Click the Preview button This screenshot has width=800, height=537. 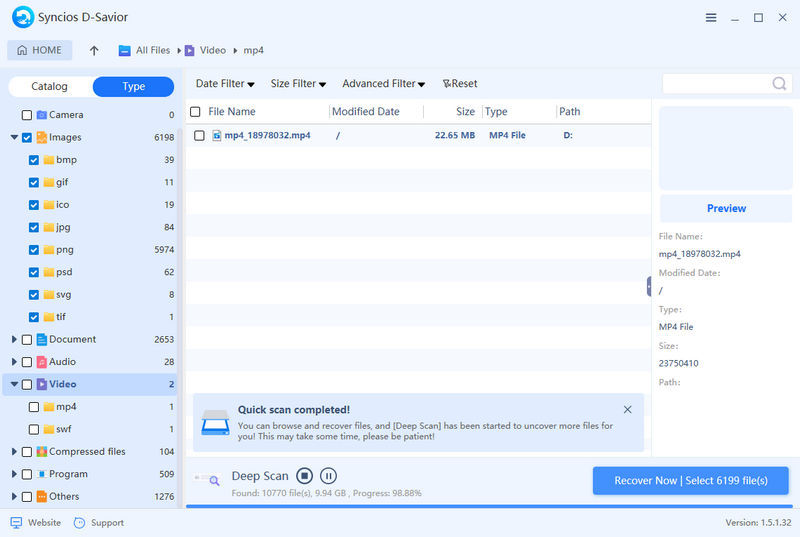point(726,208)
